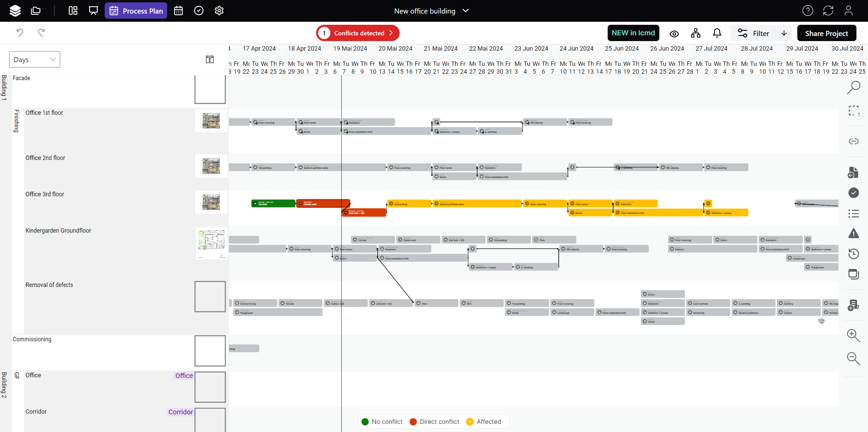This screenshot has height=432, width=868.
Task: Open the search magnifier tool
Action: pos(853,87)
